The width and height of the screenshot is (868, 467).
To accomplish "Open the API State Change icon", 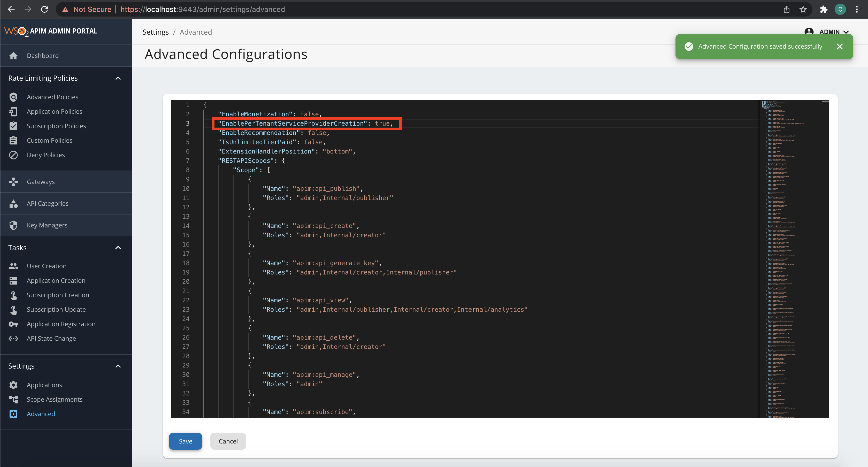I will coord(13,338).
